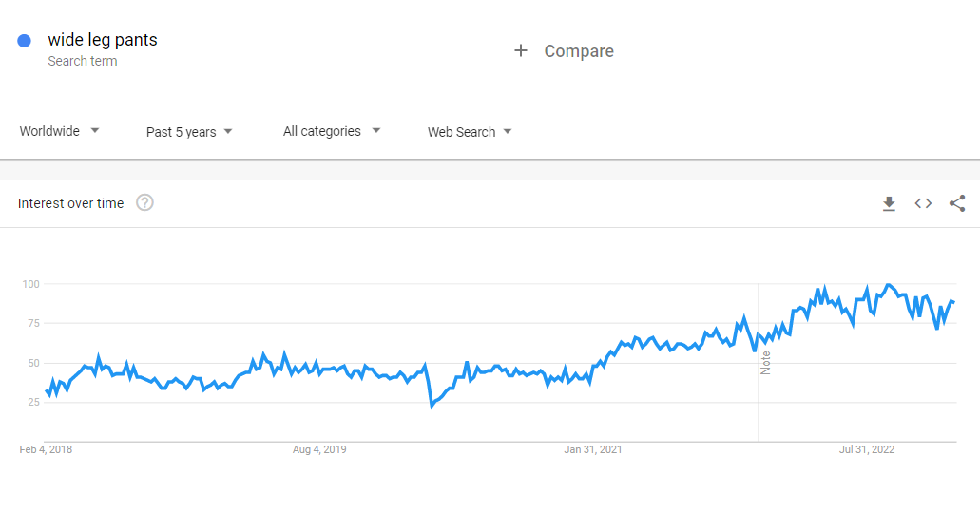
Task: Click the chart line's lowest dip in 2020
Action: coord(432,406)
